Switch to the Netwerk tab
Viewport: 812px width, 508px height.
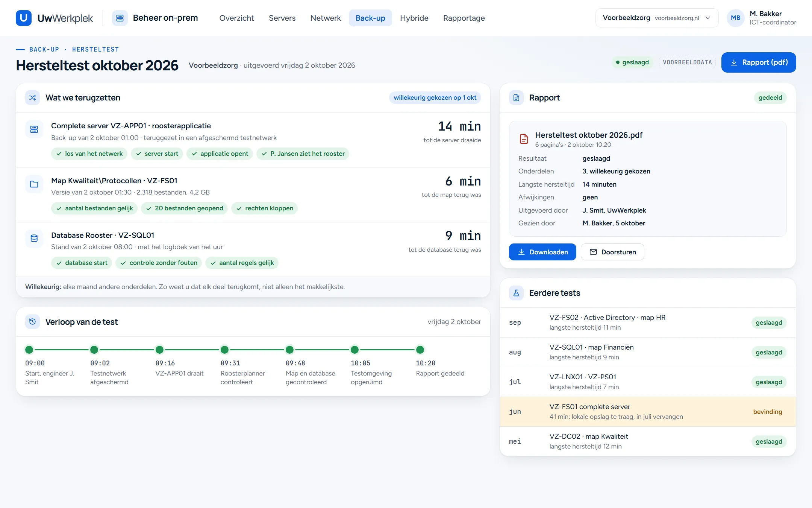click(x=326, y=18)
